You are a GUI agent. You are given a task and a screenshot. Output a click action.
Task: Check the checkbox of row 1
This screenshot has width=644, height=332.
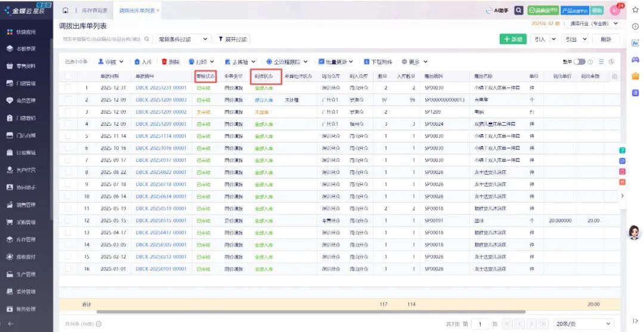68,88
